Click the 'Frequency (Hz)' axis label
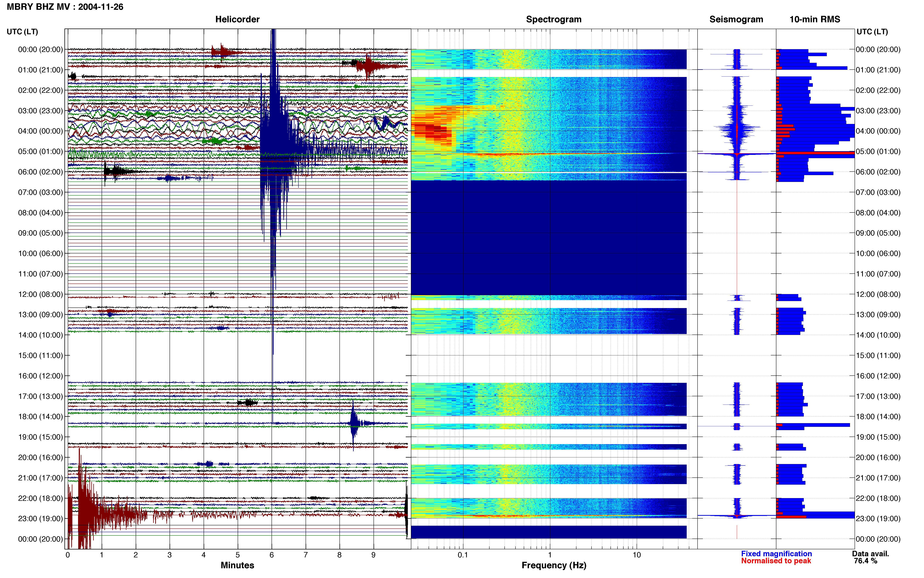Screen dimensions: 924x578 point(554,565)
